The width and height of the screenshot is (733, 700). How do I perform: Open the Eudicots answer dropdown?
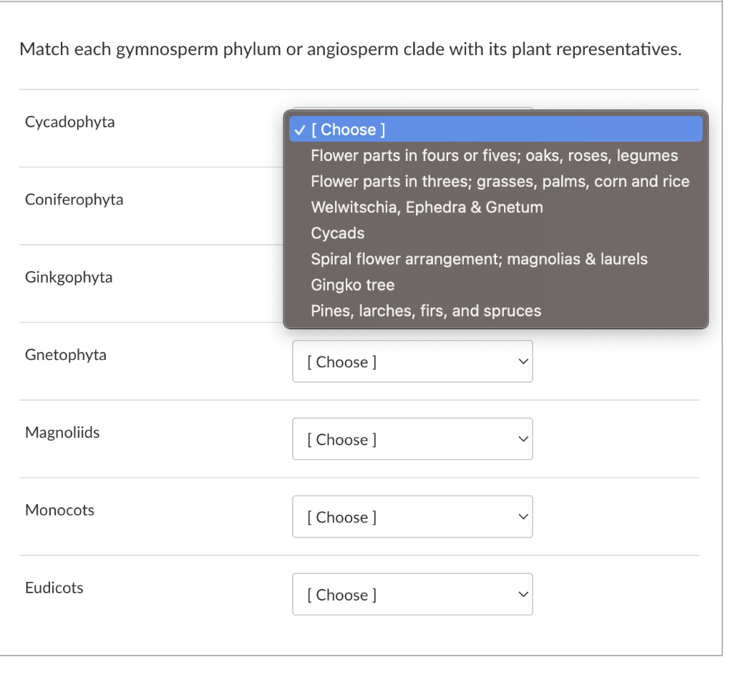tap(412, 594)
